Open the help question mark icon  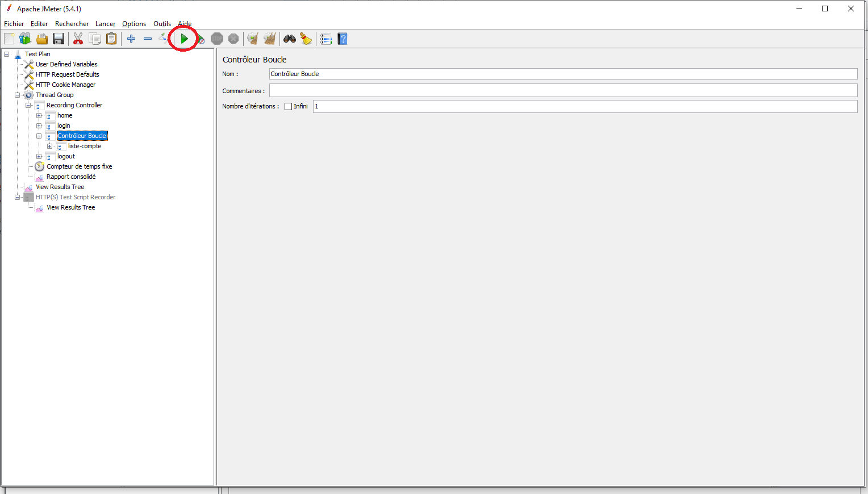pyautogui.click(x=343, y=39)
